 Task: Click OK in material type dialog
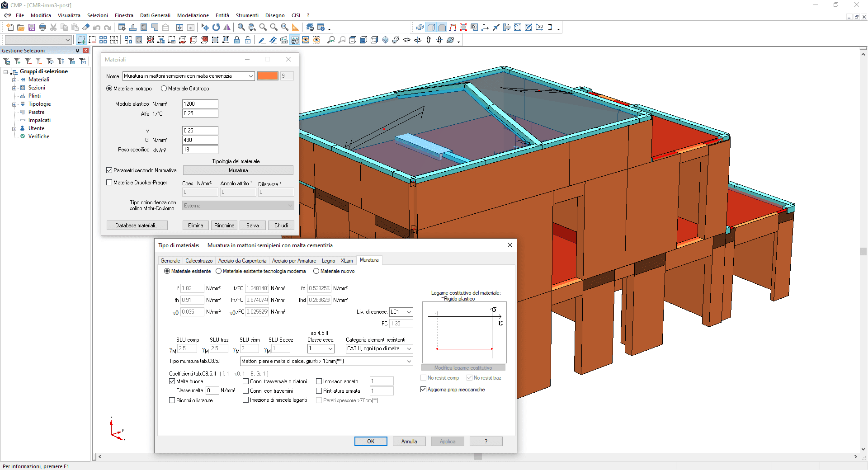click(x=371, y=442)
